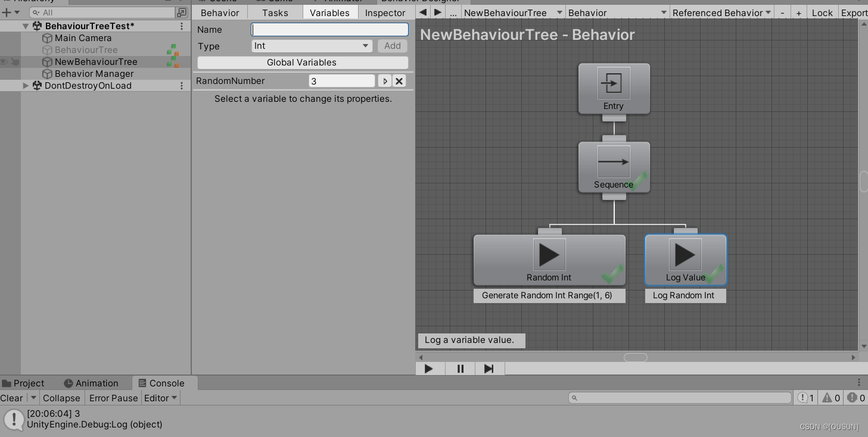Click the Behavior Manager cube icon

pos(48,74)
